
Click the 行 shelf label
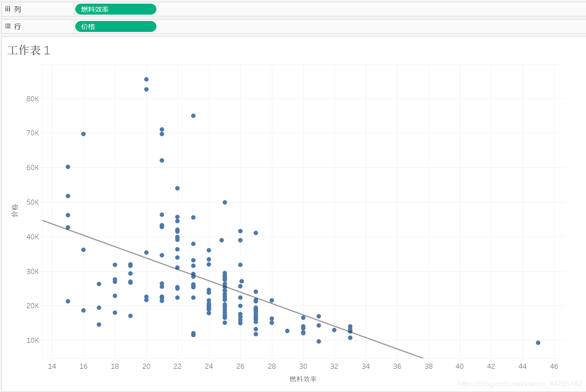17,26
